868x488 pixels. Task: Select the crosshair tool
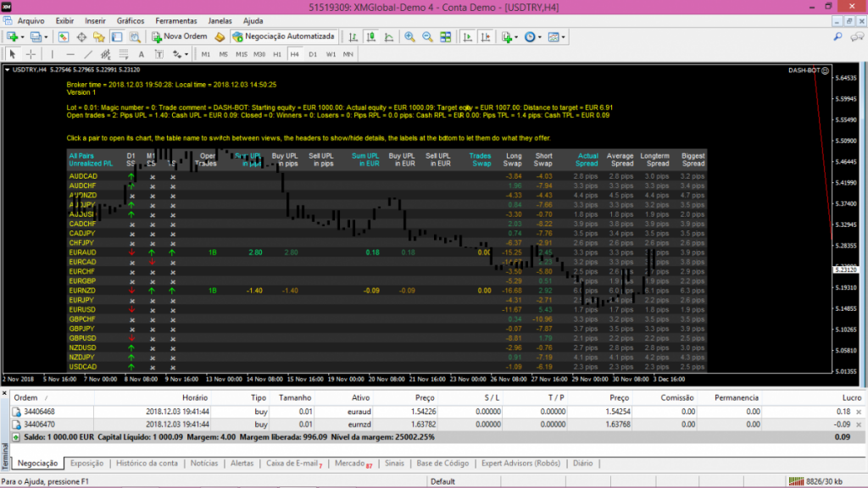(x=31, y=54)
